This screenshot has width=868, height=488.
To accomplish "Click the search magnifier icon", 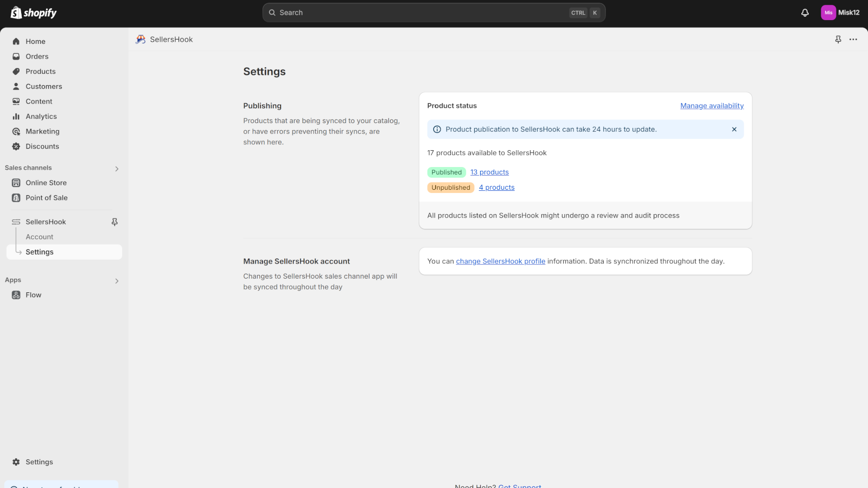I will click(272, 12).
